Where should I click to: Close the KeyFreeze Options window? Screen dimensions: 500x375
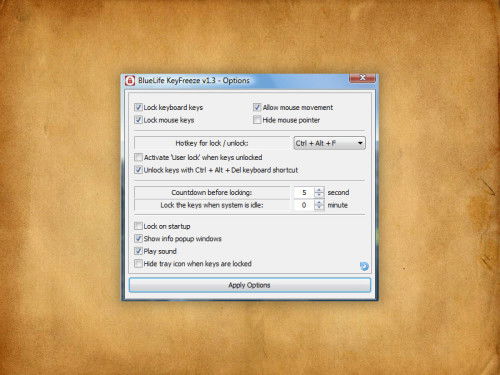point(362,78)
